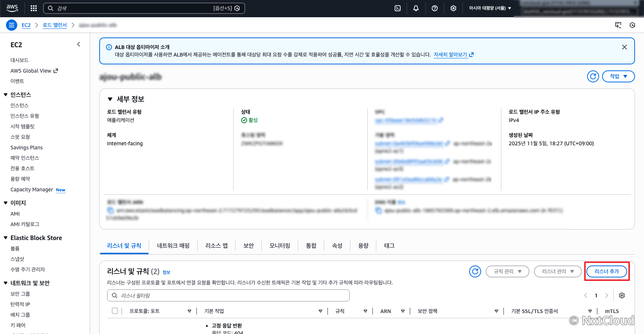Switch to the 통합 tab
This screenshot has width=644, height=334.
311,246
